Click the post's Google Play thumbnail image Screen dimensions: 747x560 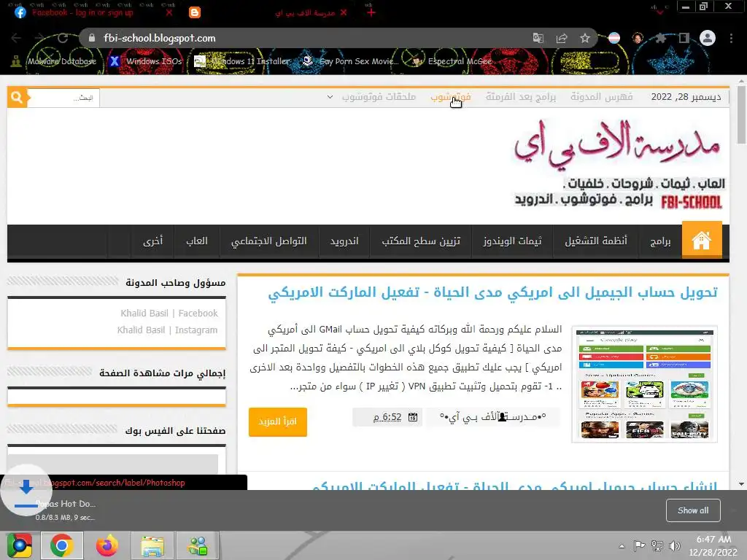click(644, 384)
